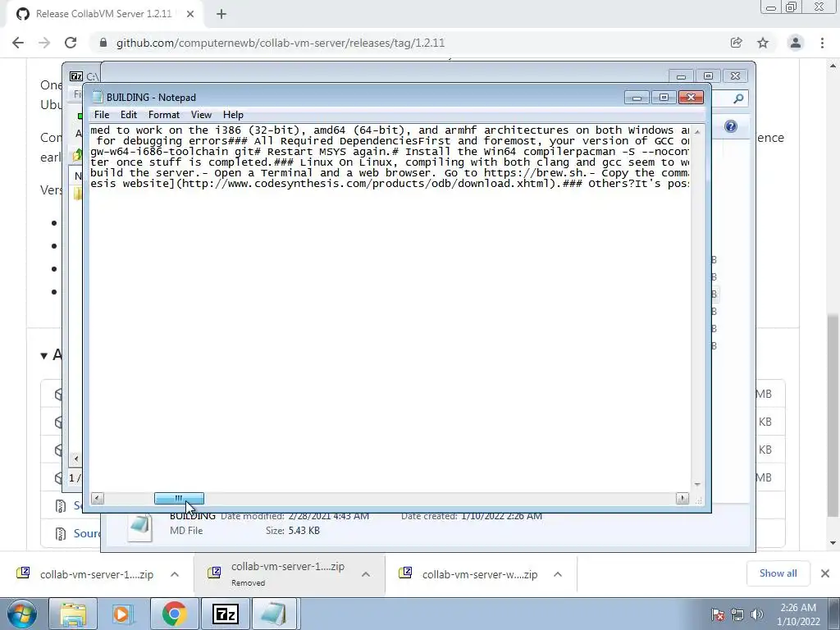Click the Explorer search magnifier icon
This screenshot has height=630, width=840.
click(738, 98)
